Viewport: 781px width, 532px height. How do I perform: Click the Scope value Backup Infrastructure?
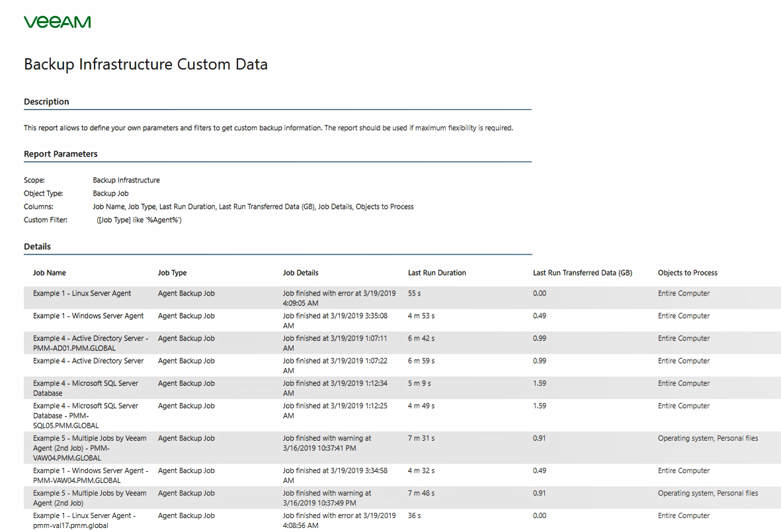[x=126, y=180]
